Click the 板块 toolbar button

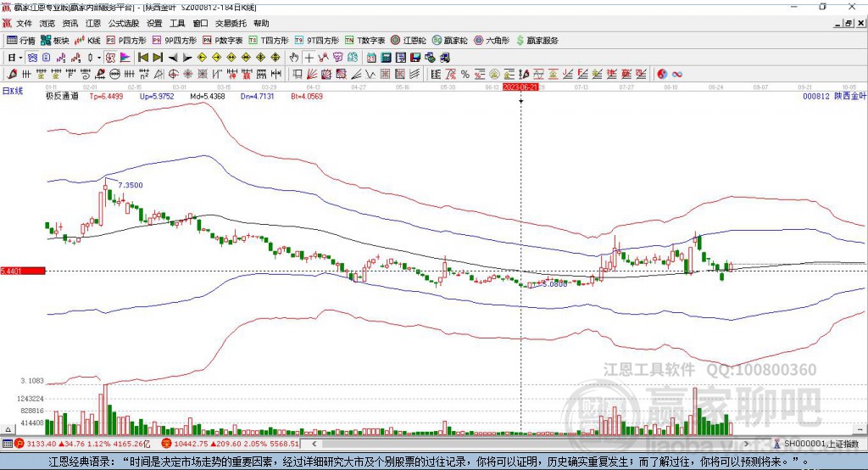pos(54,41)
